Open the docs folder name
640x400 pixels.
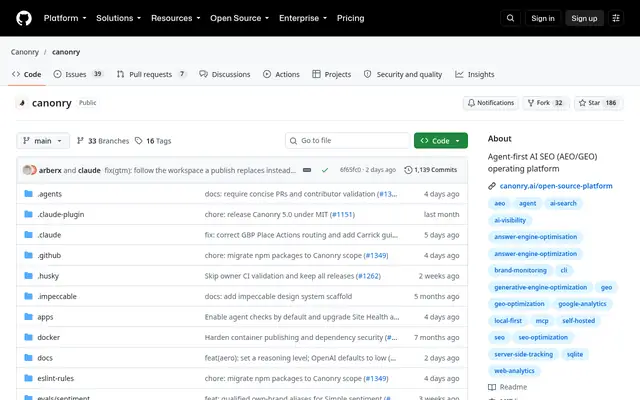coord(45,358)
